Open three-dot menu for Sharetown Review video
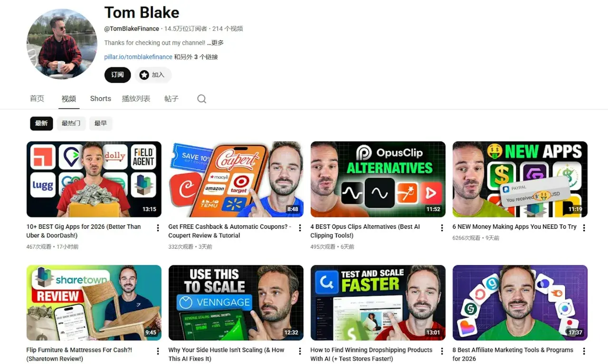 coord(158,351)
